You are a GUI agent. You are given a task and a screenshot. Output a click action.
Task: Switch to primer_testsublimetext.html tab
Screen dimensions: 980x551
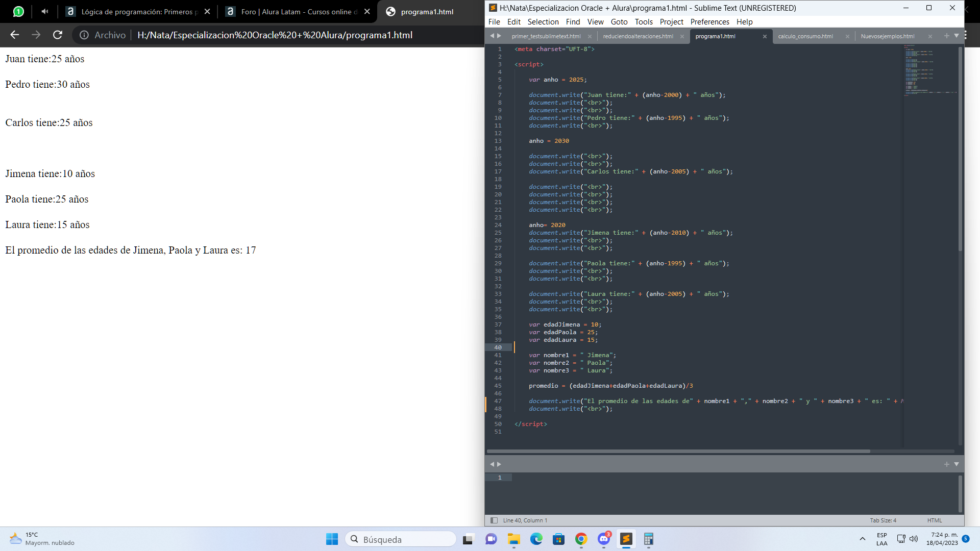(546, 36)
